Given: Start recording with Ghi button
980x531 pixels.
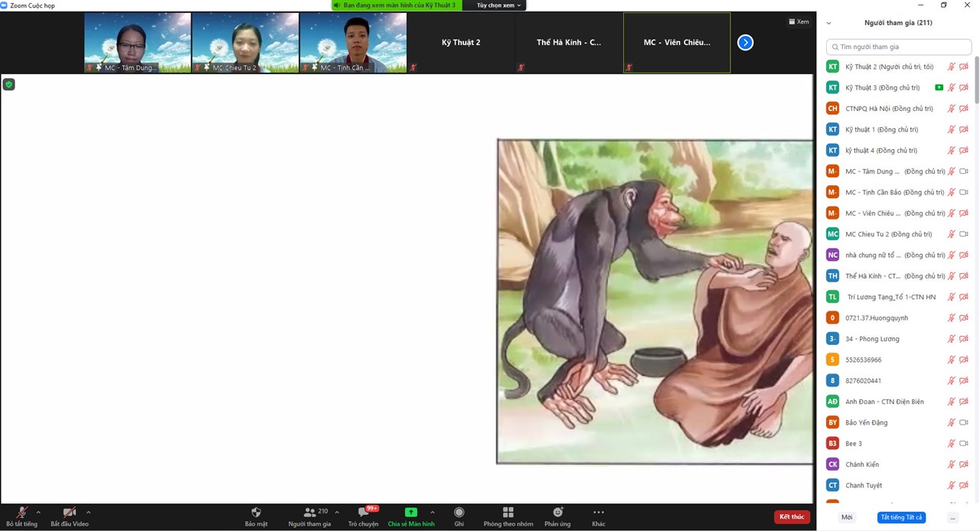Looking at the screenshot, I should (x=459, y=516).
